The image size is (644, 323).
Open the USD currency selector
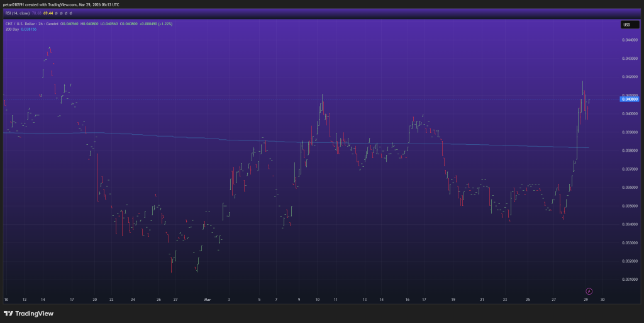coord(626,25)
